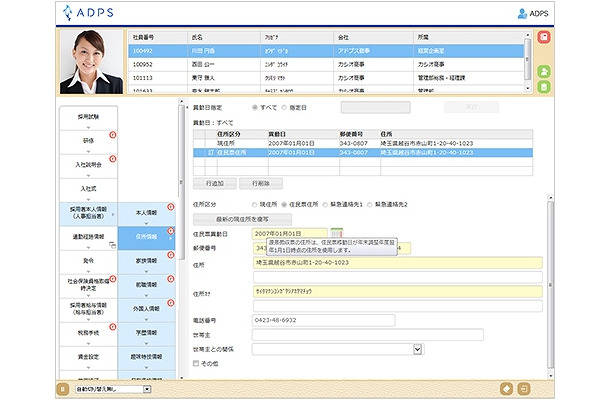Click the red badge on the 入社説明会 menu item
The width and height of the screenshot is (610, 400).
(x=113, y=159)
